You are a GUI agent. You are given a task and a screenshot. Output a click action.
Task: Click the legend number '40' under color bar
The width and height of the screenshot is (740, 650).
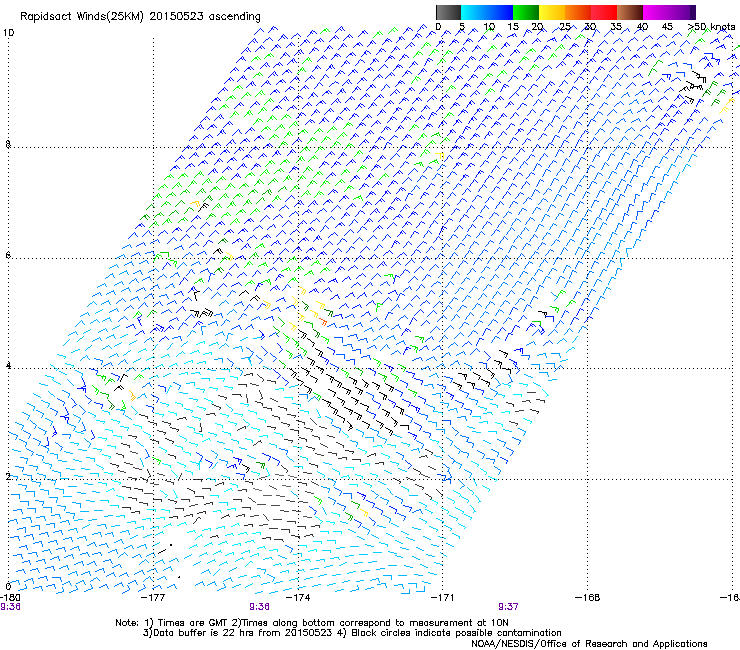(x=643, y=27)
